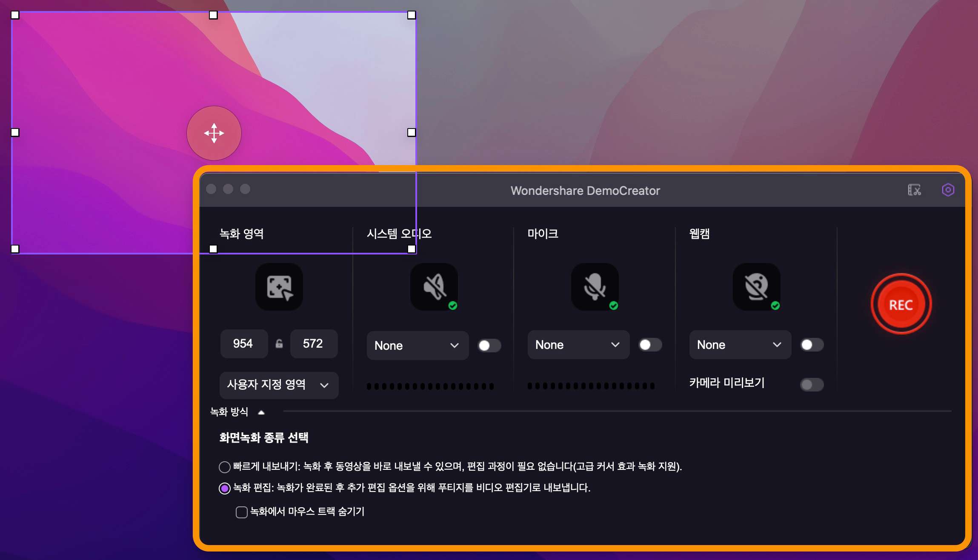Open the system audio None dropdown
Viewport: 978px width, 560px height.
[x=418, y=346]
